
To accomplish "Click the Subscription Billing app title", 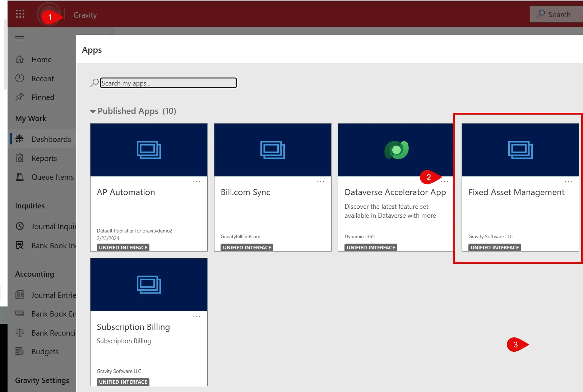I will [133, 327].
